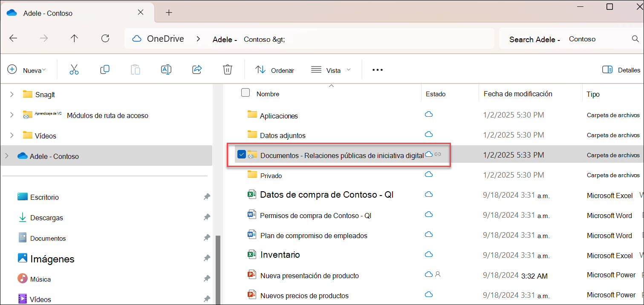Image resolution: width=644 pixels, height=305 pixels.
Task: Click the Copy icon in toolbar
Action: (x=105, y=69)
